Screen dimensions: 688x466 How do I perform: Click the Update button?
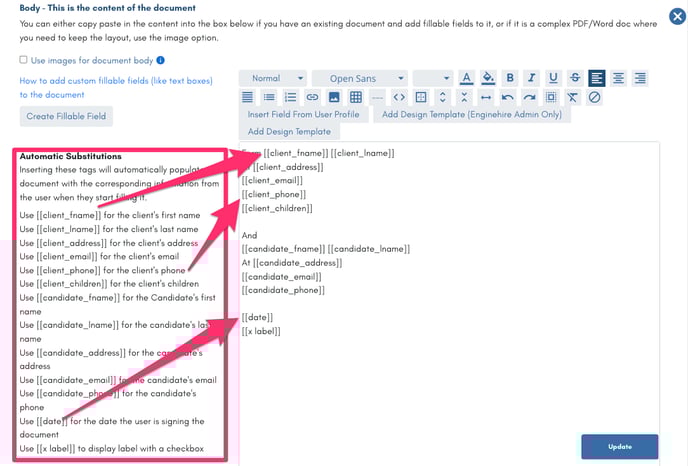point(620,447)
